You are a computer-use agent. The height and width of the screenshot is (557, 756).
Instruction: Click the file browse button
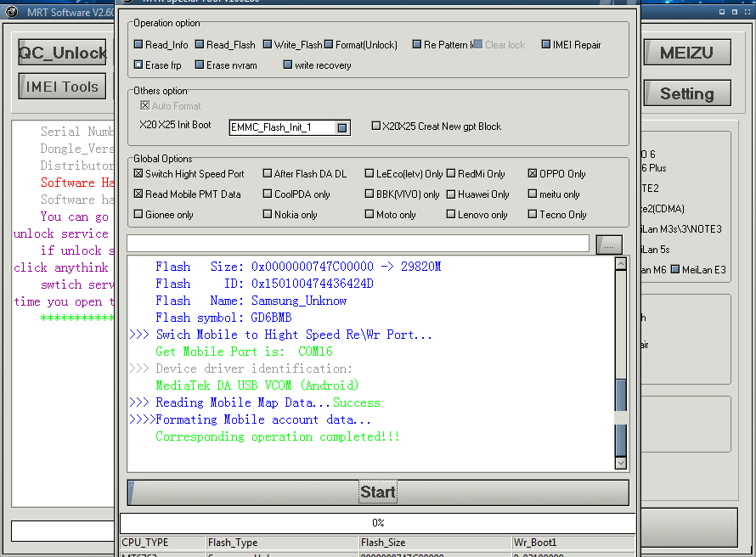click(609, 245)
